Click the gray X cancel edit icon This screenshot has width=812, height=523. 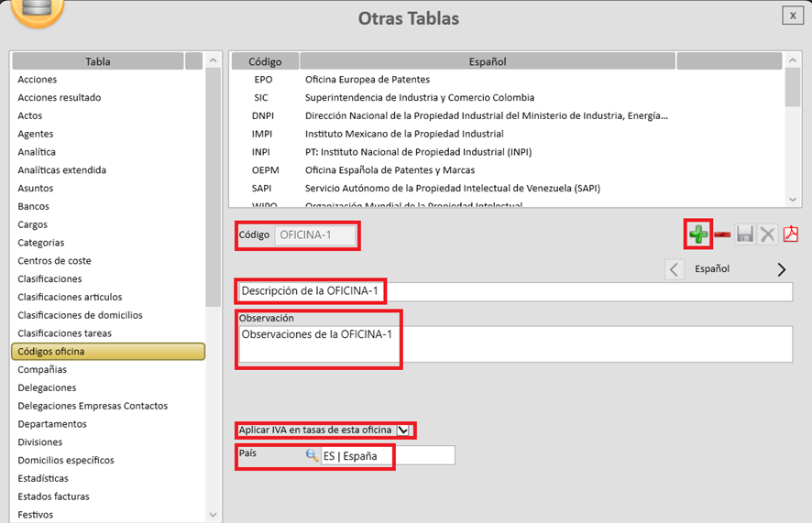[x=767, y=235]
